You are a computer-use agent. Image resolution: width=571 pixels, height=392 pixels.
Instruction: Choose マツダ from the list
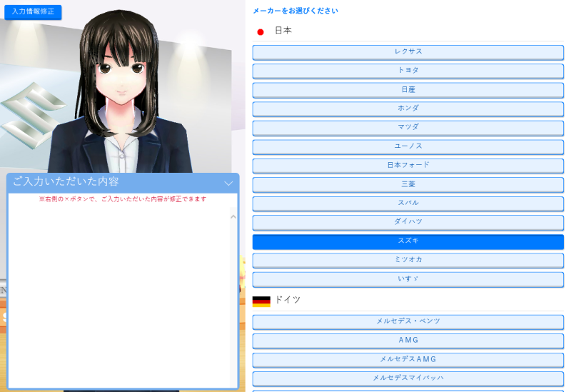click(408, 128)
